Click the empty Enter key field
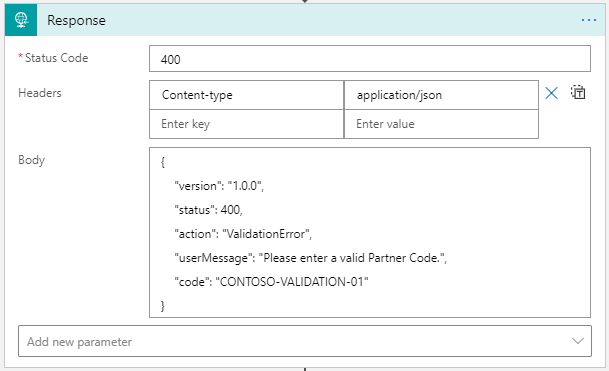The width and height of the screenshot is (609, 371). coord(247,124)
